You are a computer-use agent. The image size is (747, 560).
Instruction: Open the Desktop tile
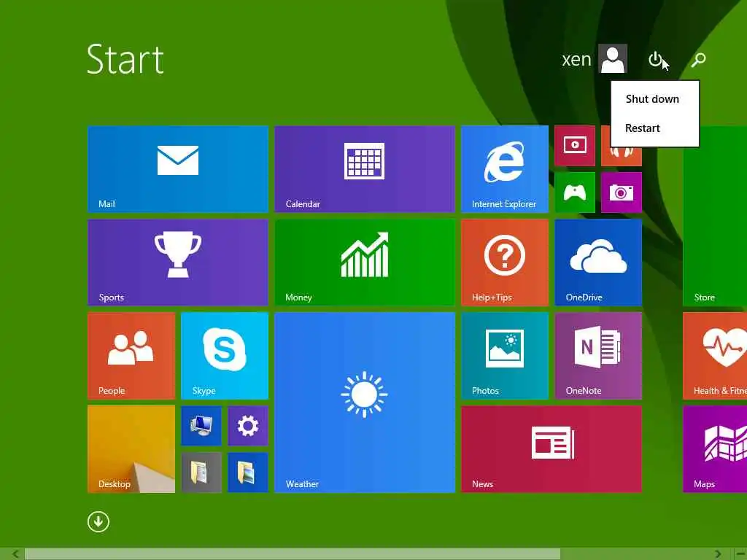[131, 449]
